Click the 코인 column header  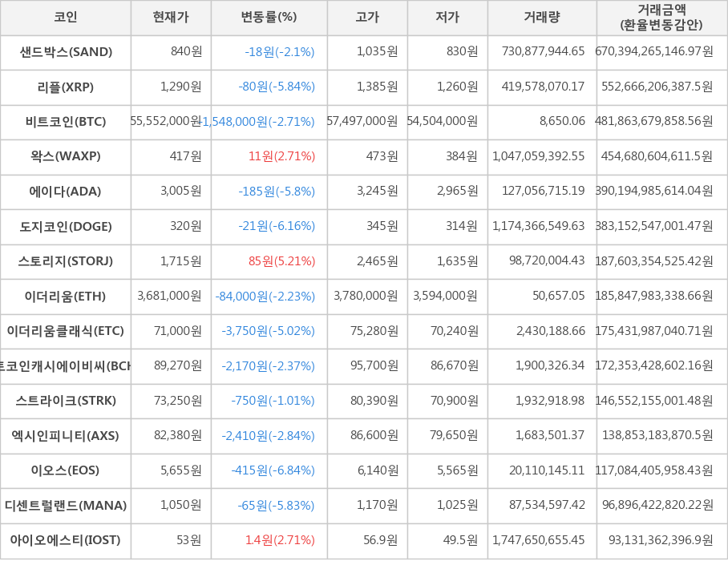coord(66,18)
